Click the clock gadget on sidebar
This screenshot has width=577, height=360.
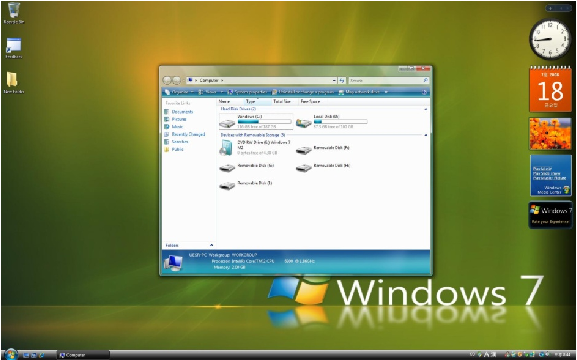tap(550, 39)
